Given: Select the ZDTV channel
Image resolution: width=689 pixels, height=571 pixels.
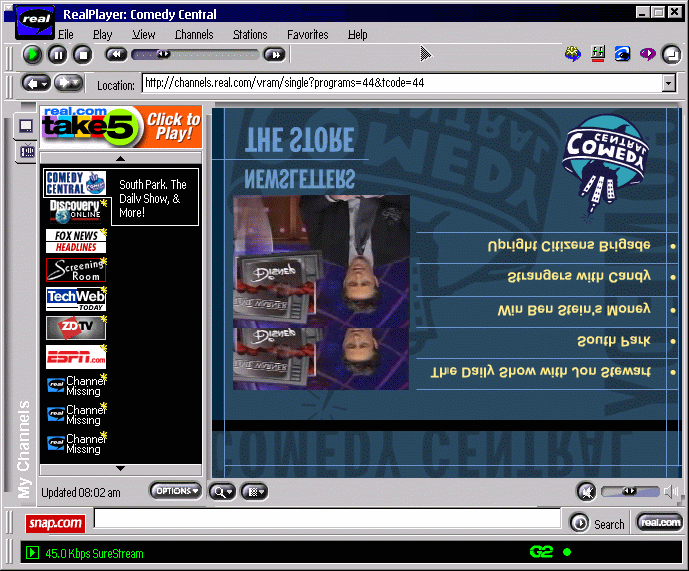Looking at the screenshot, I should point(76,327).
